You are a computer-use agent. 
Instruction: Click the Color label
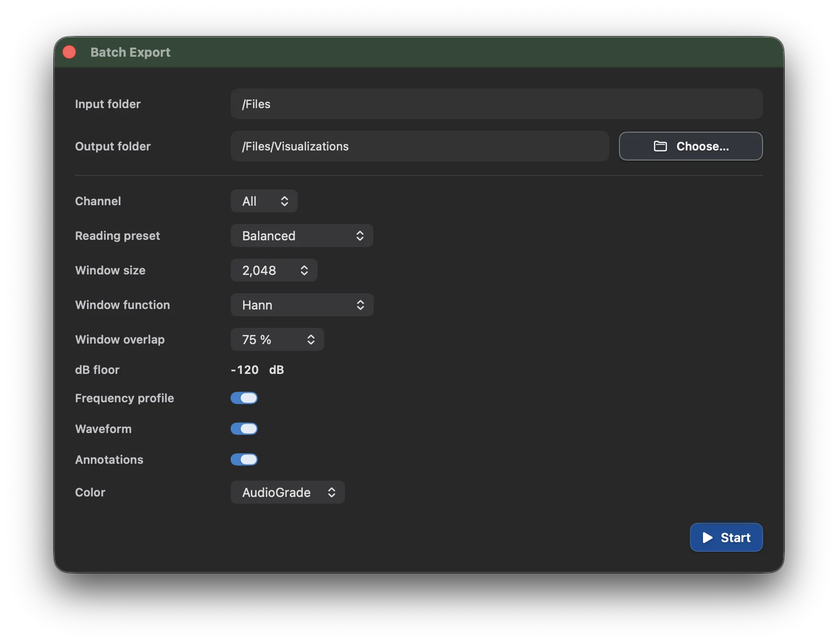pos(90,492)
